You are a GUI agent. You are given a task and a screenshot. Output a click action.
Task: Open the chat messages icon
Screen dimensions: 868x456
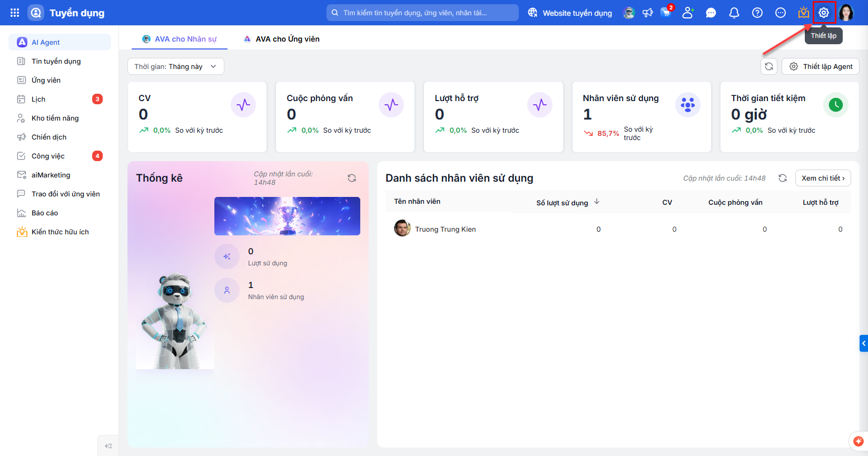(711, 13)
